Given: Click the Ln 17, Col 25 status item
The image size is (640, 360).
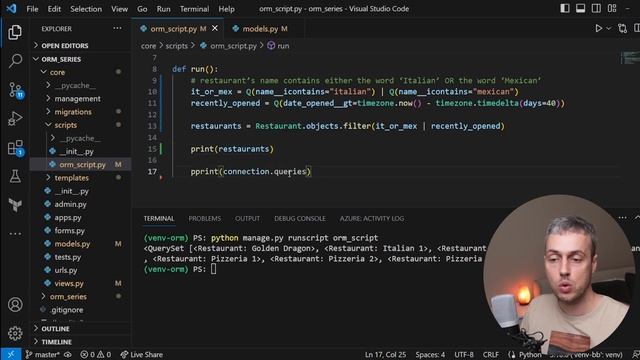Looking at the screenshot, I should point(385,355).
